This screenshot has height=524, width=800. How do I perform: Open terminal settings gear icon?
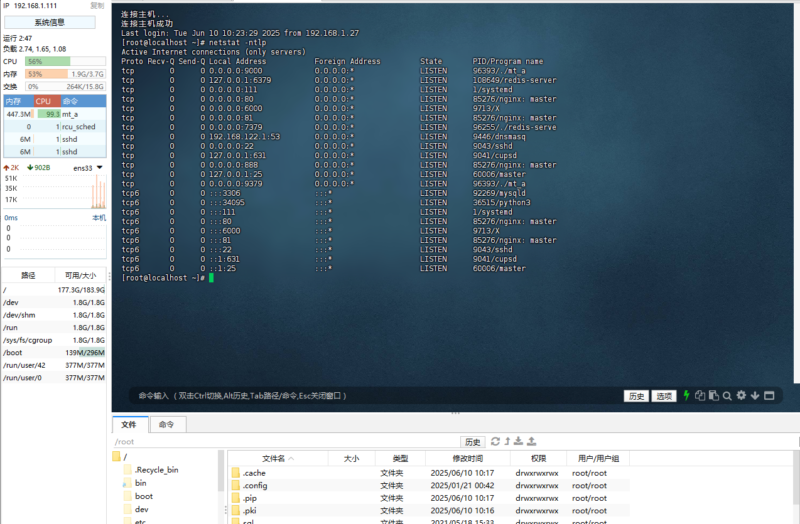[x=741, y=395]
